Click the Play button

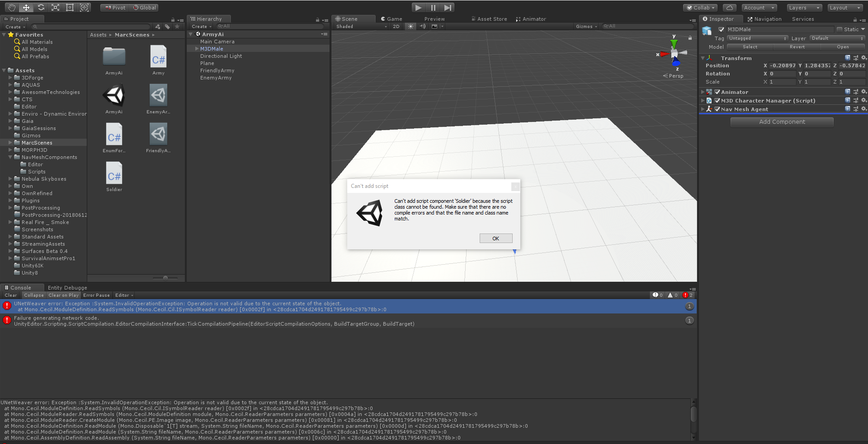(418, 8)
